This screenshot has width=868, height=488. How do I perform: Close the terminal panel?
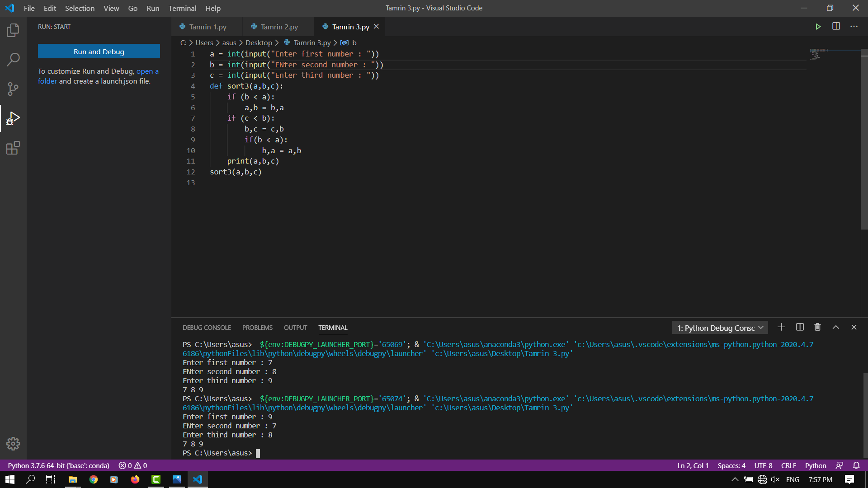pos(854,327)
